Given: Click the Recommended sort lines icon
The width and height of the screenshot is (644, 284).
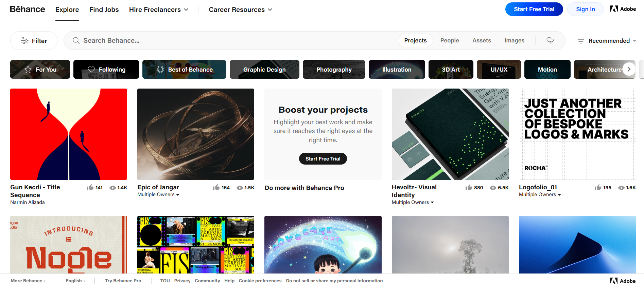Looking at the screenshot, I should pos(581,41).
